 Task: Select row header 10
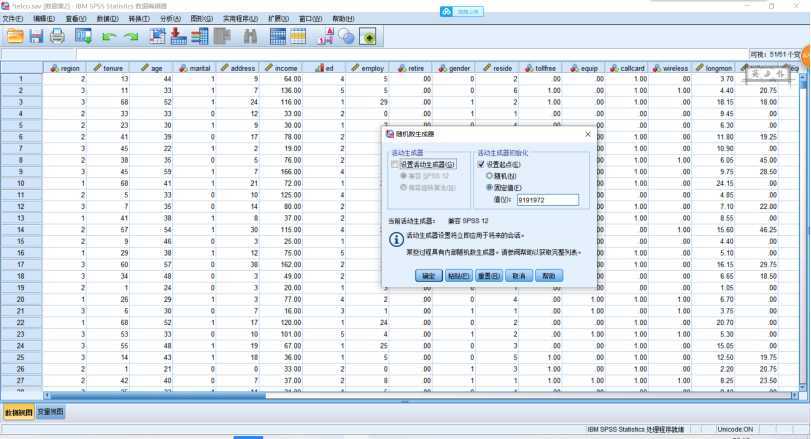(x=21, y=183)
